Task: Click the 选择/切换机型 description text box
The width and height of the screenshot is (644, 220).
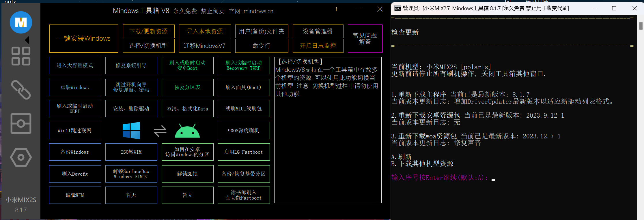Action: pyautogui.click(x=328, y=130)
